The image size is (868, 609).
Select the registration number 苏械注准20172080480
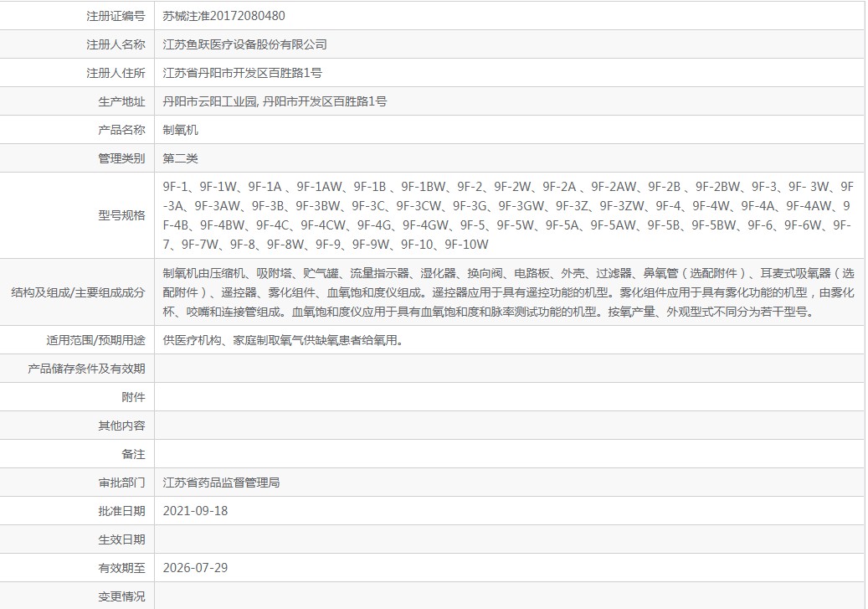[x=223, y=16]
